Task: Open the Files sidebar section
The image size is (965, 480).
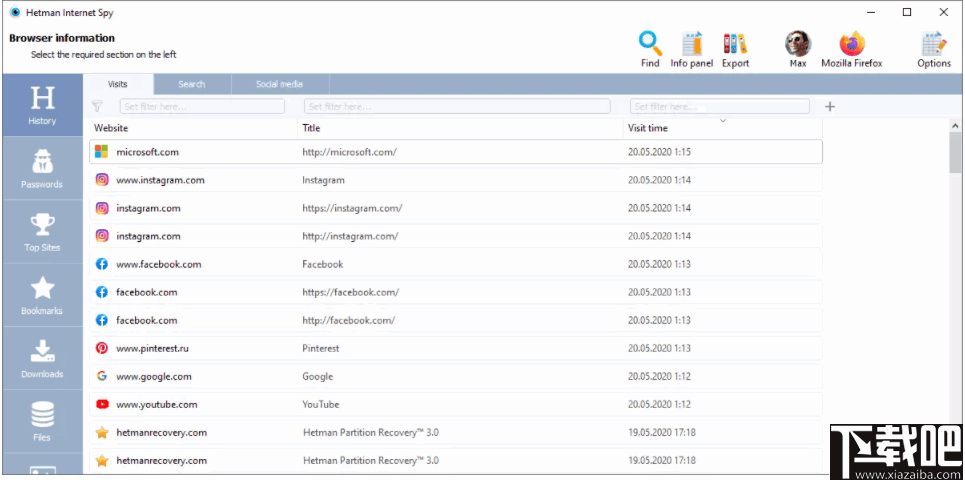Action: tap(42, 422)
